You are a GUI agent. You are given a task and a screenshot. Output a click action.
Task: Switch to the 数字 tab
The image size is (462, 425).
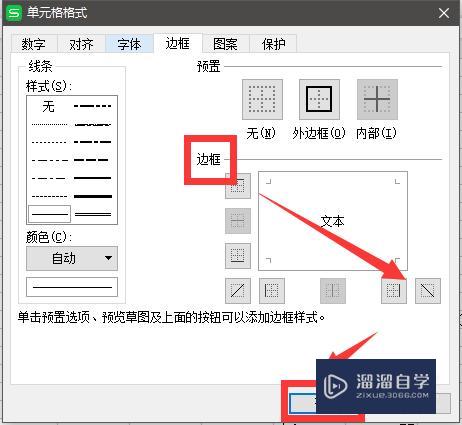[x=34, y=44]
